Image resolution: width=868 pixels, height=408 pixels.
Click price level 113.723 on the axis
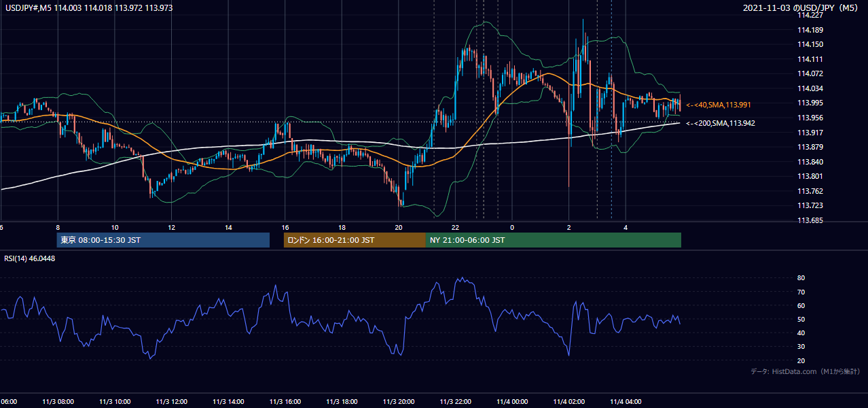pos(811,205)
